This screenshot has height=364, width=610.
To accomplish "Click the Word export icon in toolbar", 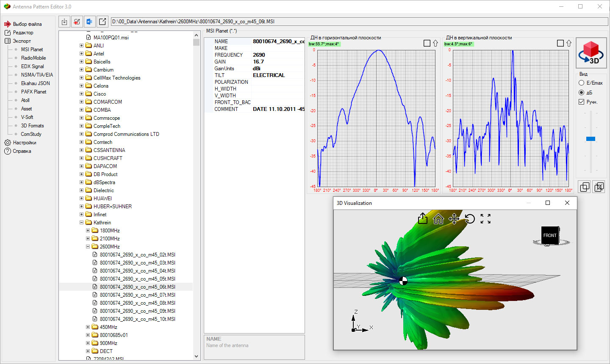I will coord(89,22).
